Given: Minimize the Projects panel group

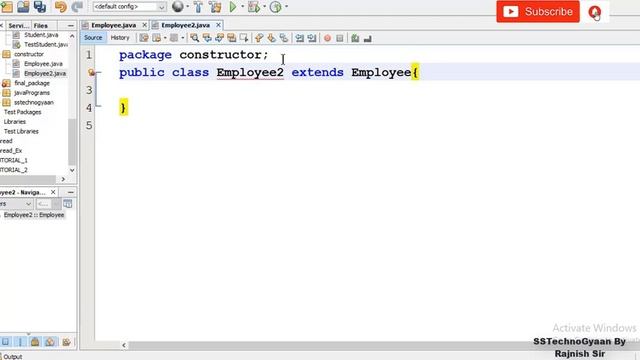Looking at the screenshot, I should pos(71,26).
